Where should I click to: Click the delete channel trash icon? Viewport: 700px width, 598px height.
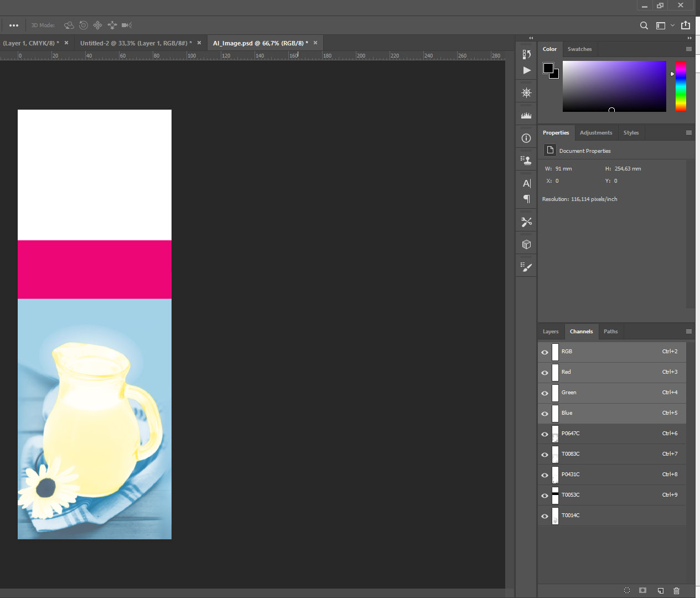(676, 591)
